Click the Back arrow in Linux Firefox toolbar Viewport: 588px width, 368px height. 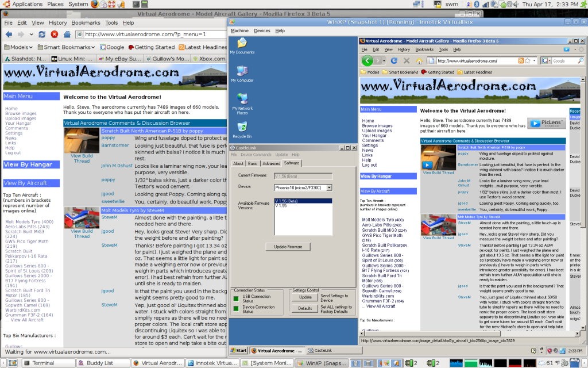(9, 34)
